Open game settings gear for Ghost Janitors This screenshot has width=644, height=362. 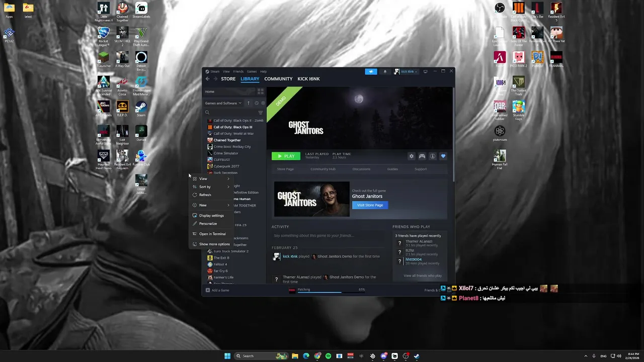[x=412, y=156]
